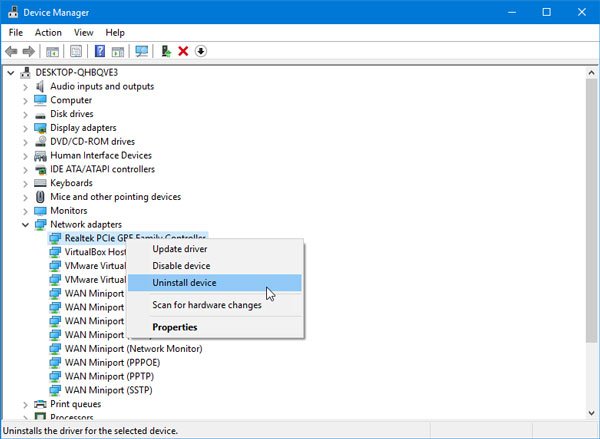Select the Keyboards category
Viewport: 600px width, 439px height.
point(71,183)
